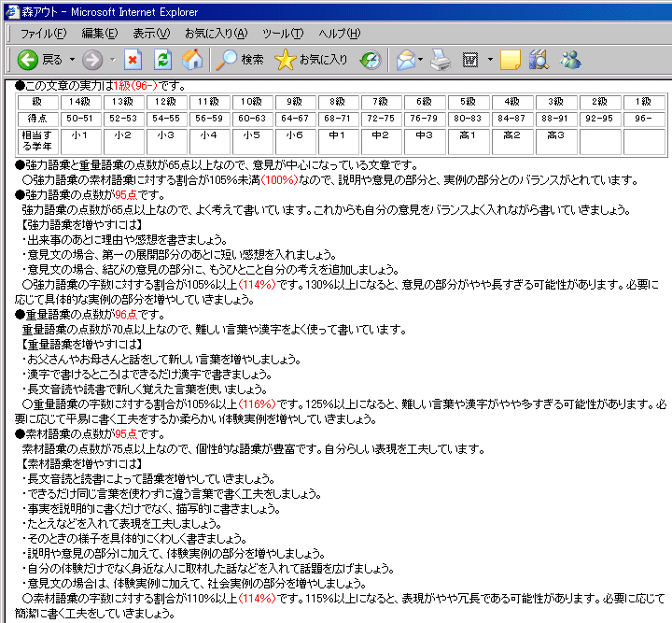Viewport: 672px width, 623px height.
Task: Open the ファイル(F) menu
Action: pos(43,33)
